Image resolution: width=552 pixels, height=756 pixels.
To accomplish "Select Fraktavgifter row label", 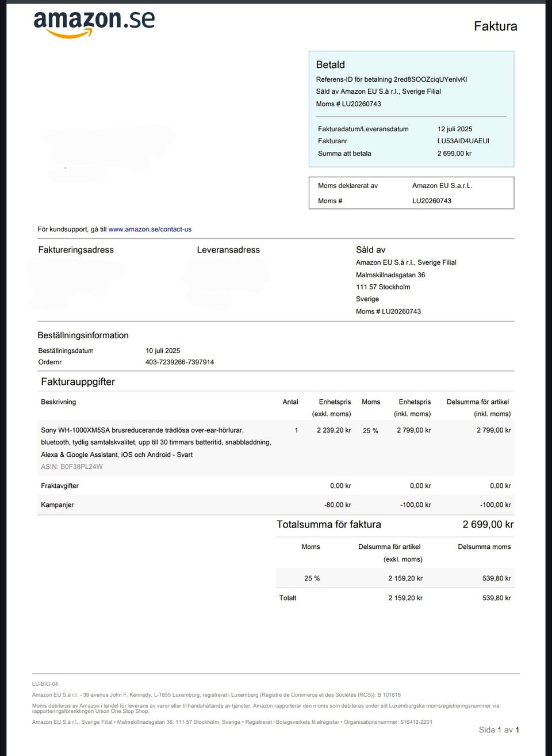I will (60, 486).
